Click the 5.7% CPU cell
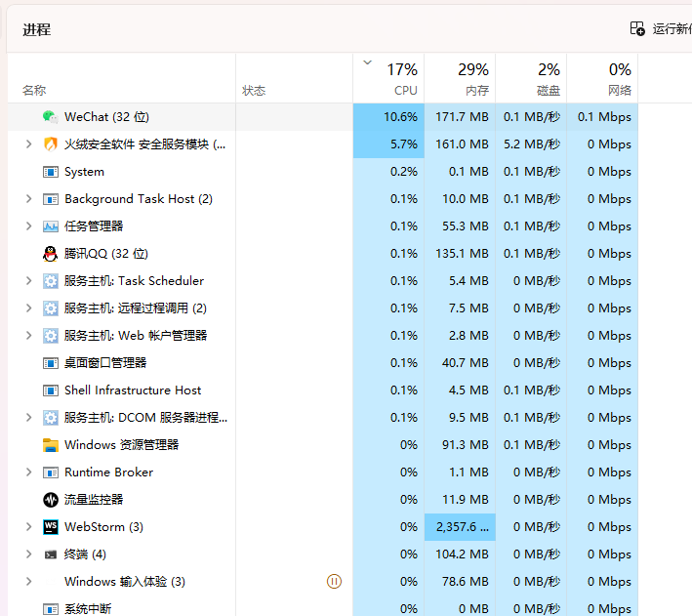 click(388, 144)
